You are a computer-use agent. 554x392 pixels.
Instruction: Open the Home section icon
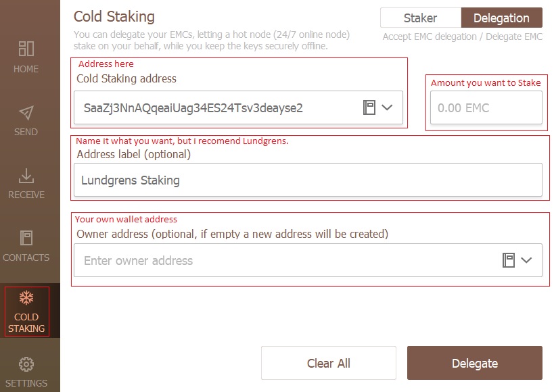point(26,49)
